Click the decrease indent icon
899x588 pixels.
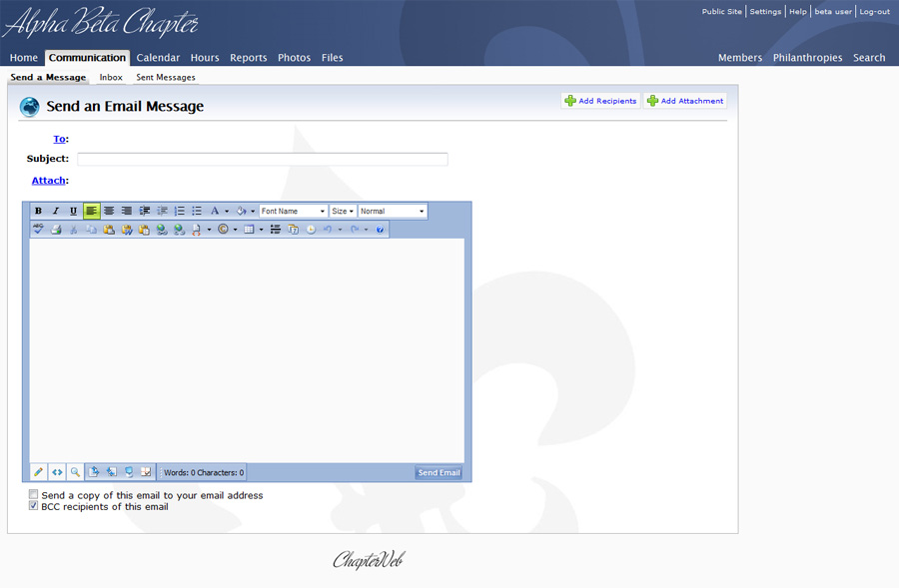pyautogui.click(x=162, y=211)
